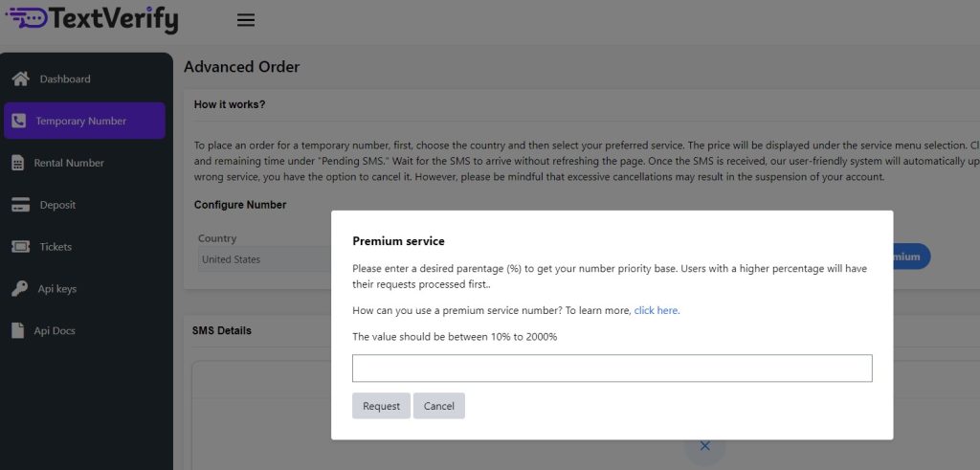This screenshot has height=470, width=980.
Task: Follow the "click here" link
Action: [x=657, y=310]
